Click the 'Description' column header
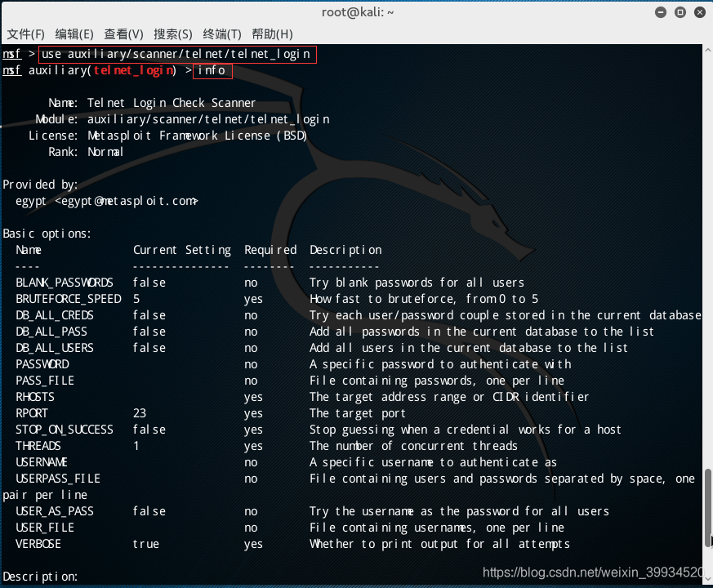Image resolution: width=713 pixels, height=588 pixels. click(x=345, y=250)
